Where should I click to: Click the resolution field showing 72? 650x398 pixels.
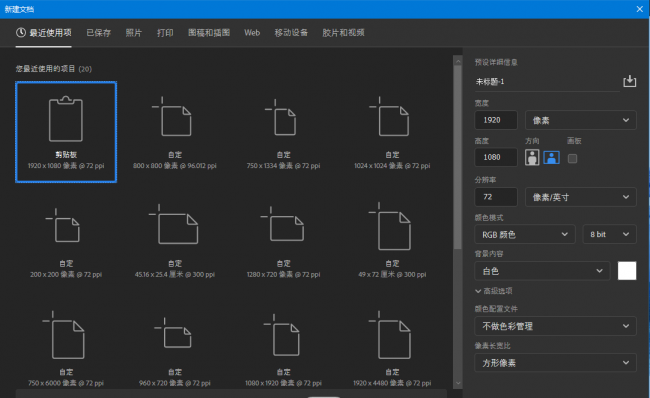click(496, 197)
